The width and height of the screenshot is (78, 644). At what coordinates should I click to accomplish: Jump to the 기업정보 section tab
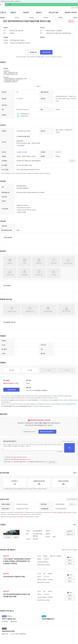75,18
